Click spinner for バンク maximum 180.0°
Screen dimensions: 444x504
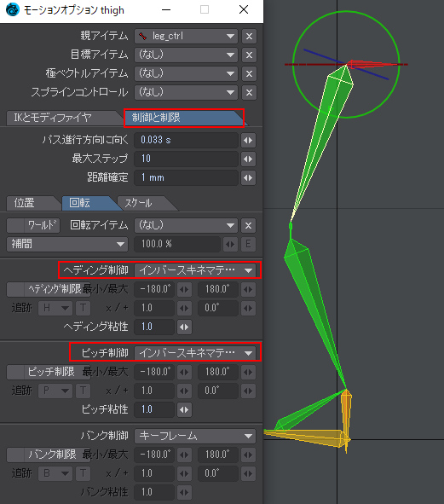click(x=248, y=455)
